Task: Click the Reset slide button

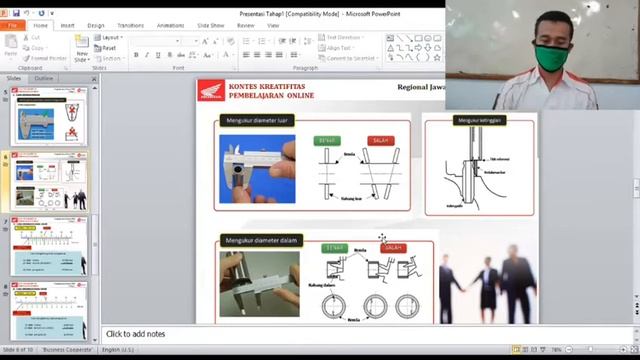Action: 105,48
